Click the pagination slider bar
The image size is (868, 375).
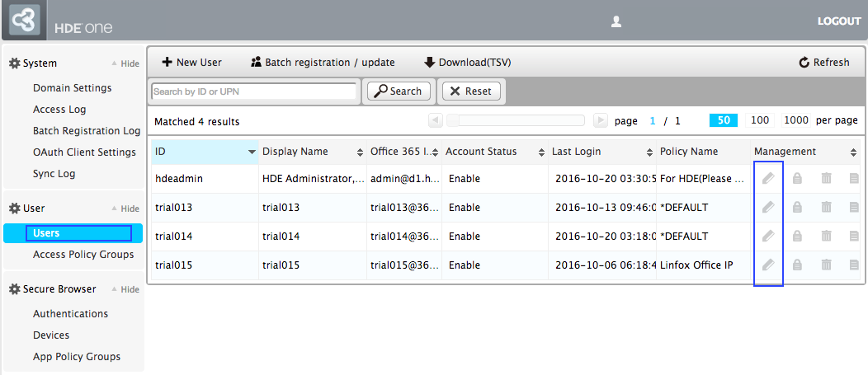pyautogui.click(x=516, y=120)
